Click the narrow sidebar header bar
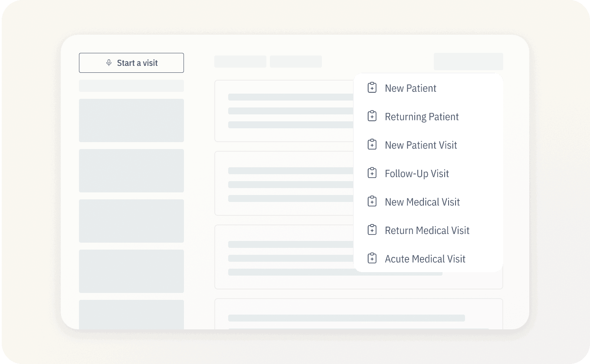This screenshot has width=590, height=364. (131, 86)
